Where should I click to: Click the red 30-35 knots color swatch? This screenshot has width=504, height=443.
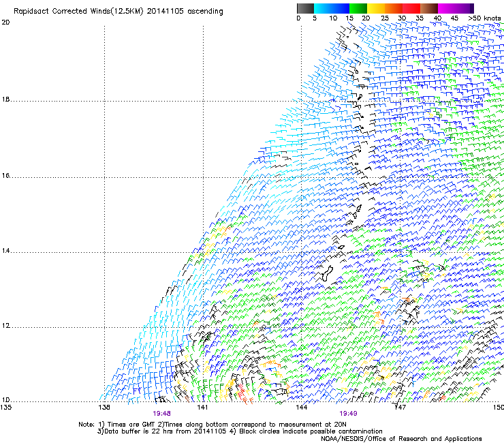click(411, 8)
